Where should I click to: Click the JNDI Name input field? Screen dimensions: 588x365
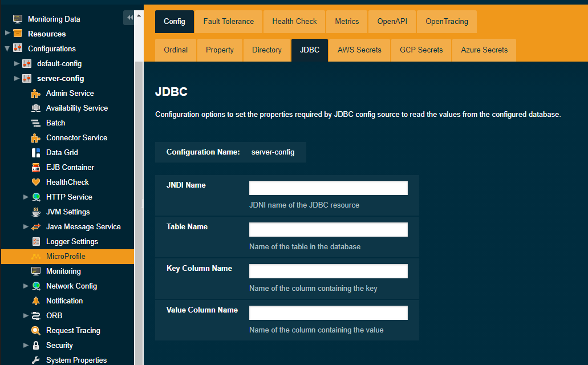point(328,188)
